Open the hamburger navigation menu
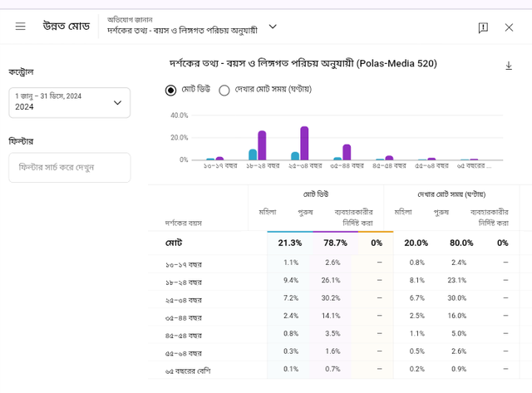The width and height of the screenshot is (532, 393). point(21,27)
